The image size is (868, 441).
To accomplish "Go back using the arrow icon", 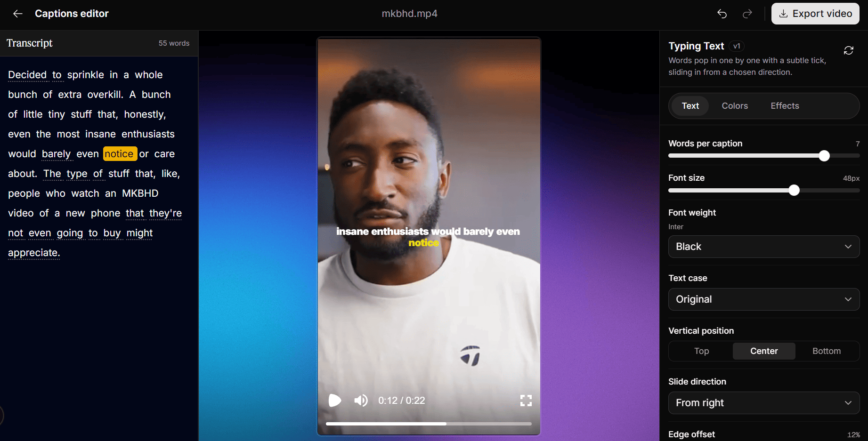I will pos(18,14).
